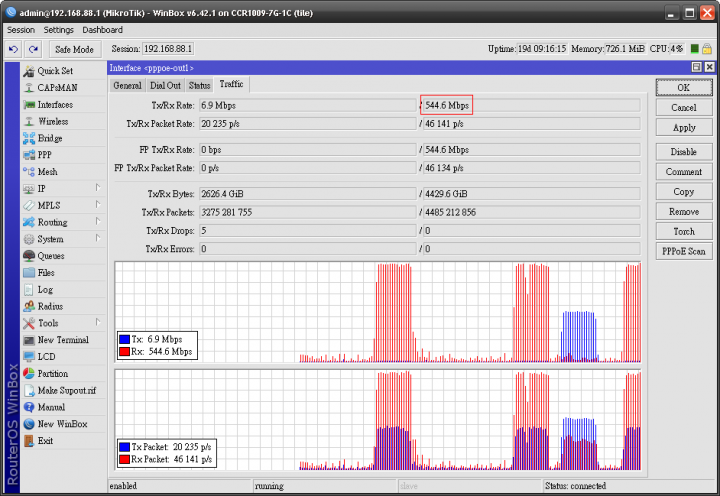Click the Bridge icon
This screenshot has width=720, height=496.
pos(29,138)
